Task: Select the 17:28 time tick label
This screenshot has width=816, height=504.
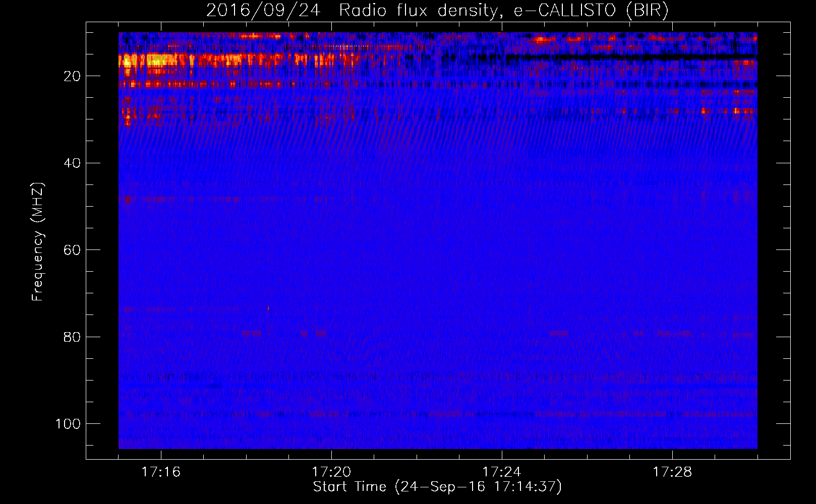Action: point(672,472)
